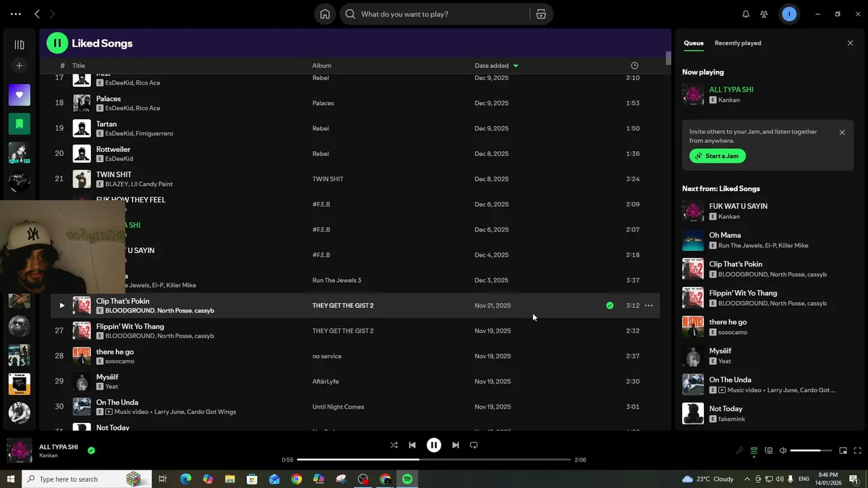
Task: Select the Palaces track title
Action: click(x=108, y=99)
